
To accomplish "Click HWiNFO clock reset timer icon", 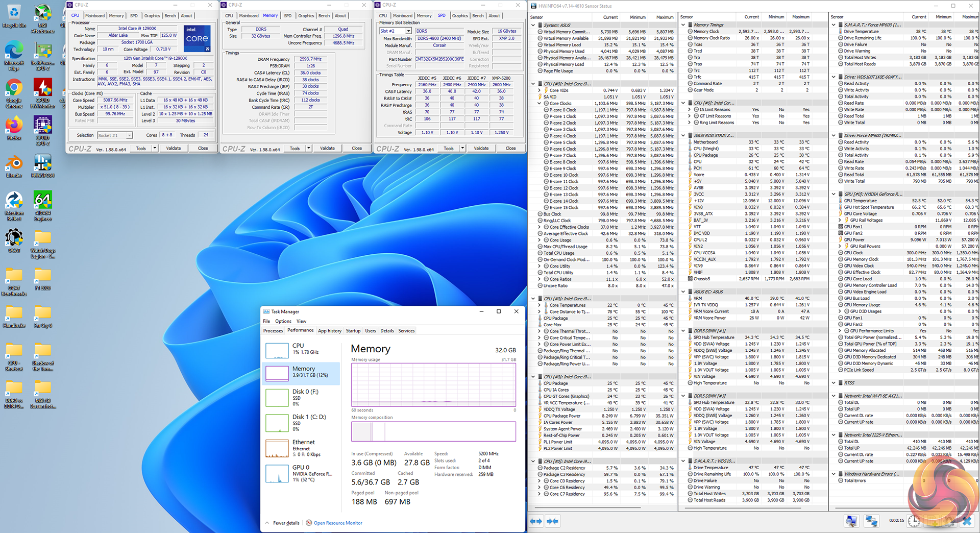I will (x=914, y=521).
